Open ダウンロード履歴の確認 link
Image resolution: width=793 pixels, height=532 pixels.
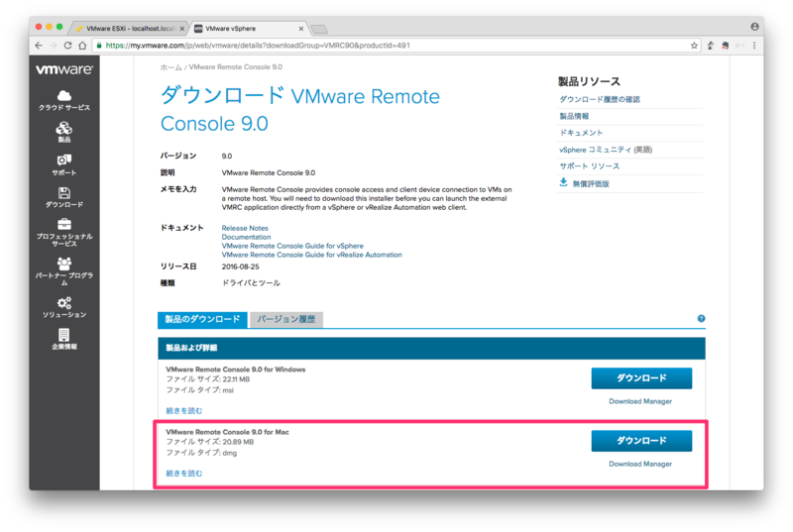point(600,99)
